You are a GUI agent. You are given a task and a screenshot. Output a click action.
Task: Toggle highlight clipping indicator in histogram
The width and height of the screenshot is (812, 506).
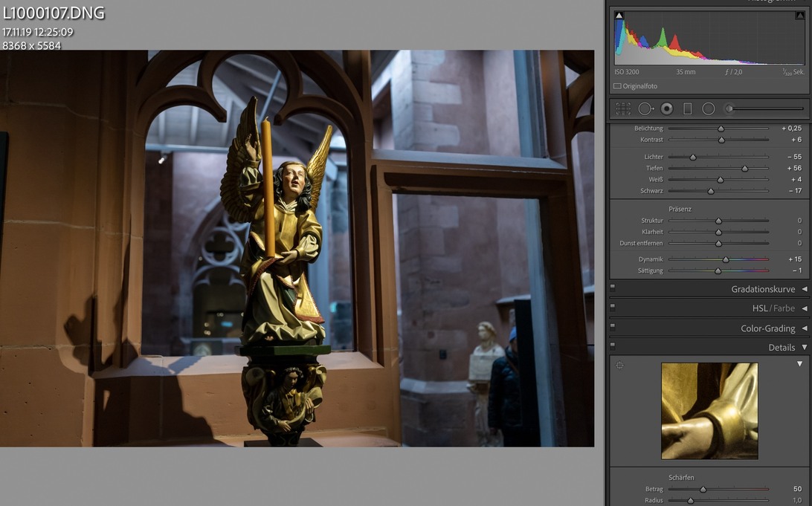(799, 15)
